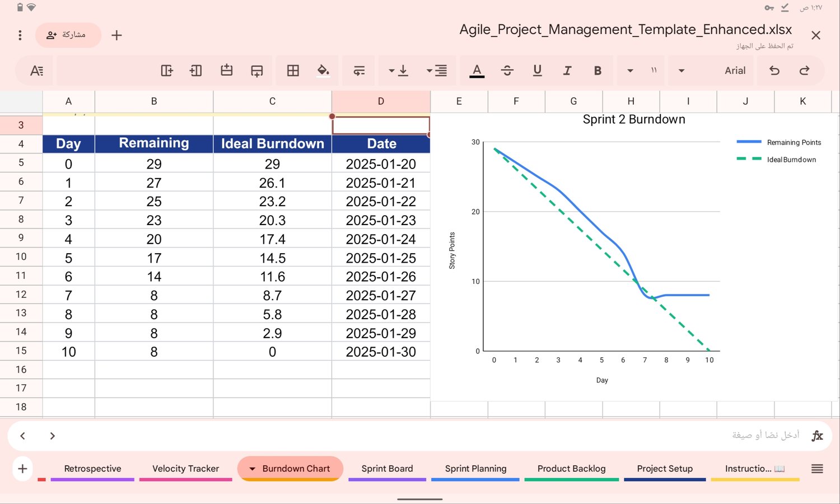The image size is (840, 504).
Task: Toggle italic formatting
Action: pos(567,71)
